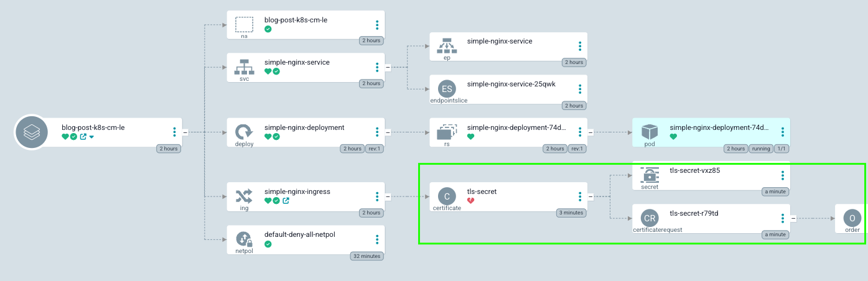Click 'rev:1' badge on simple-nginx-deployment deploy node
Screen dimensions: 868x281
373,149
